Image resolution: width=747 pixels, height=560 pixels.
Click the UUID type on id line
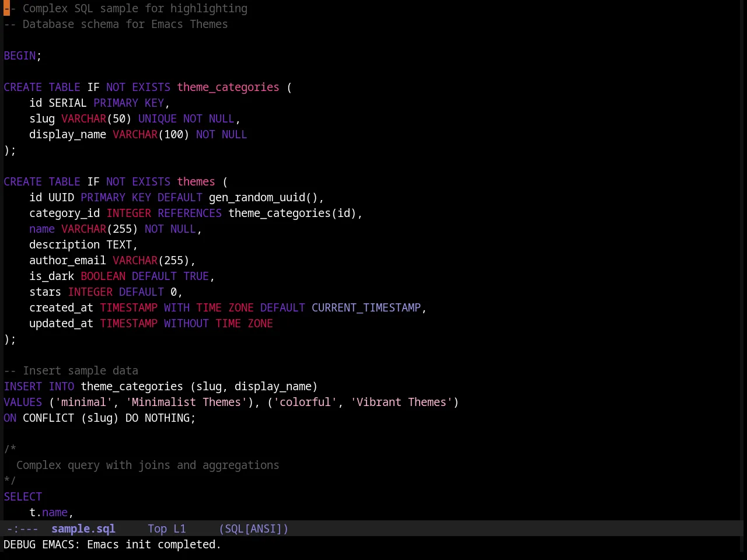(x=61, y=197)
